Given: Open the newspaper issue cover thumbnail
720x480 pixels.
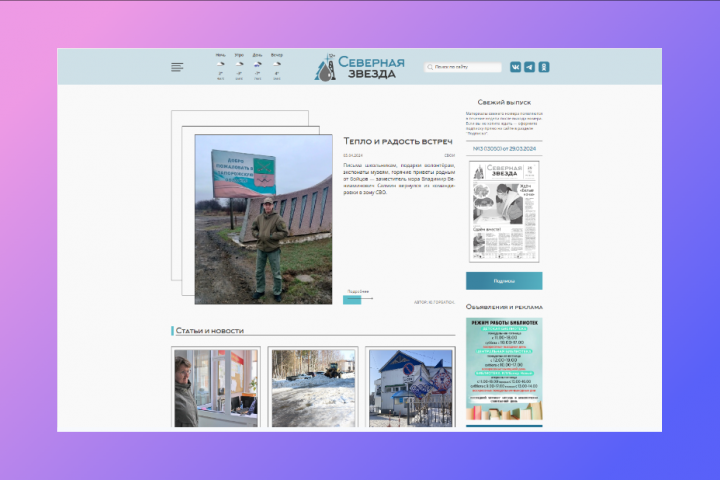Looking at the screenshot, I should [504, 212].
